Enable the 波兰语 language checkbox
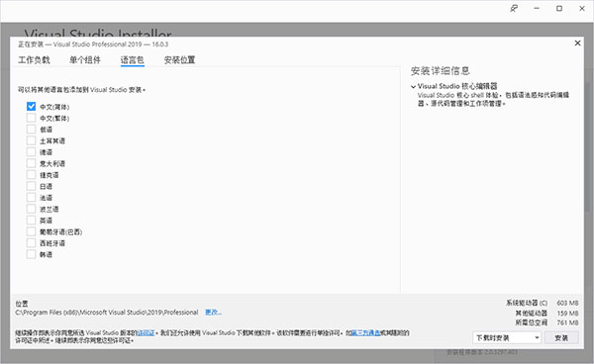Viewport: 594px width, 364px height. click(31, 209)
